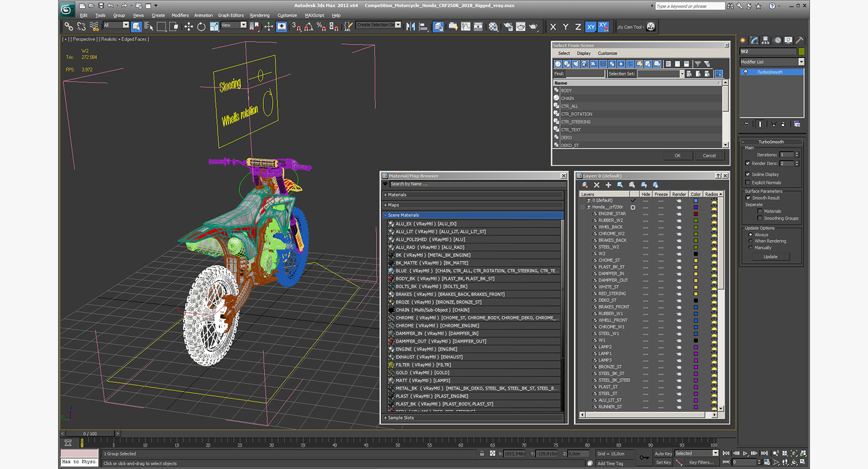Select the Select and Link tool
868x469 pixels.
click(x=69, y=26)
